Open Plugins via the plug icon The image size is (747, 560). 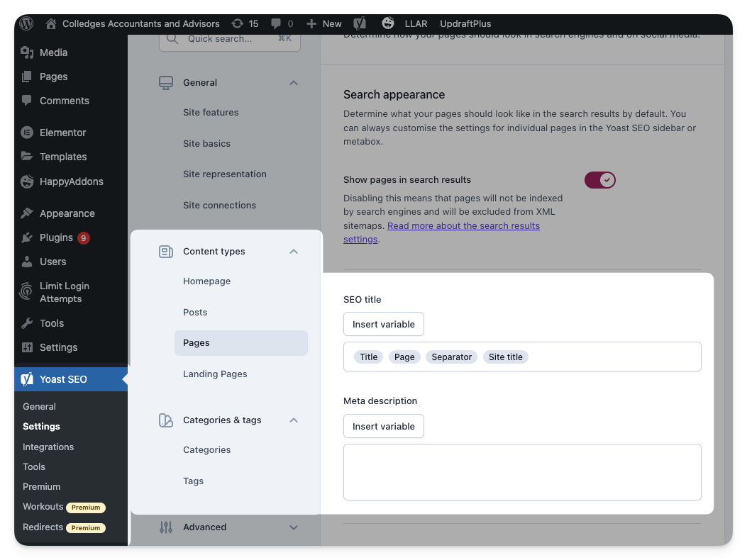tap(27, 237)
